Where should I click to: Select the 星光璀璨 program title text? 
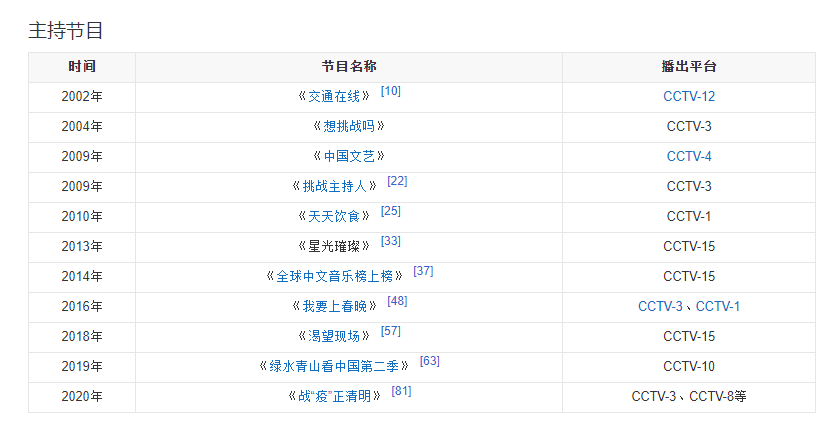tap(334, 246)
